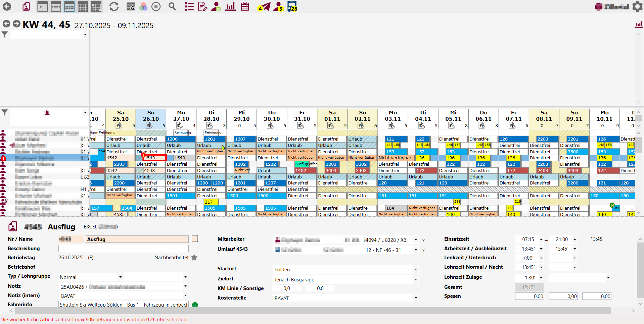Screen dimensions: 644x324
Task: Click the refresh arrows icon in the toolbar
Action: [x=114, y=7]
